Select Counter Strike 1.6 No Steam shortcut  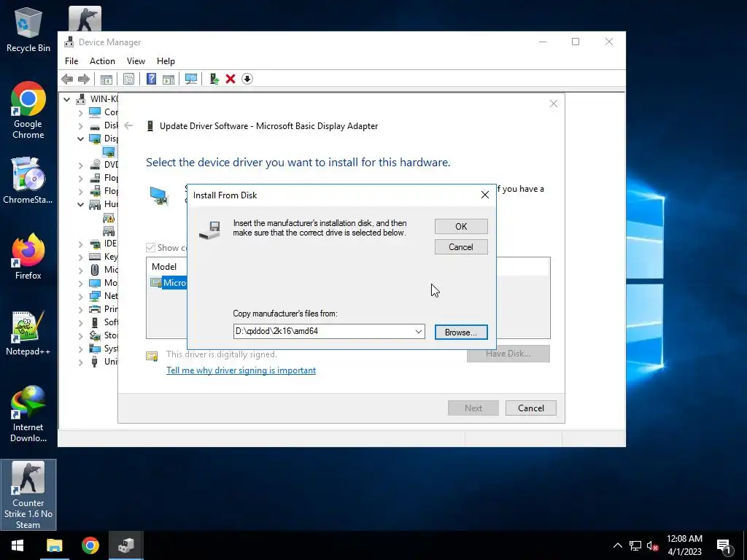click(x=28, y=495)
